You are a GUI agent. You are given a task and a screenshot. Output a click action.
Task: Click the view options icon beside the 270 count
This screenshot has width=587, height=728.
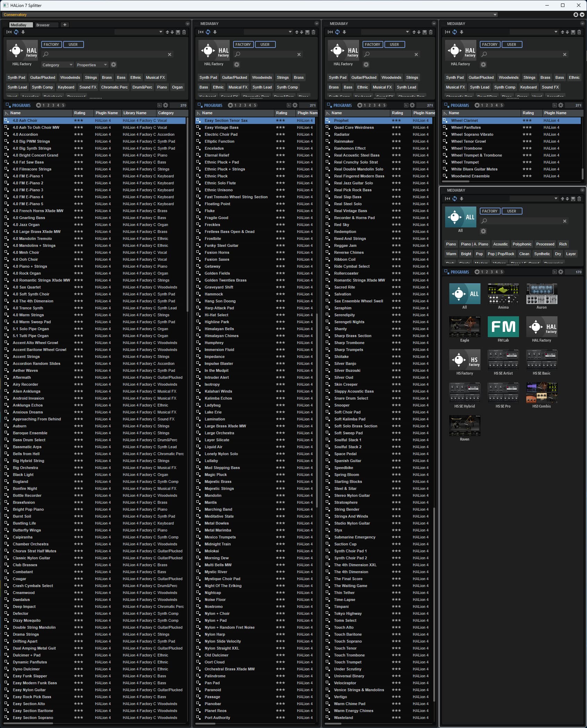[x=159, y=105]
